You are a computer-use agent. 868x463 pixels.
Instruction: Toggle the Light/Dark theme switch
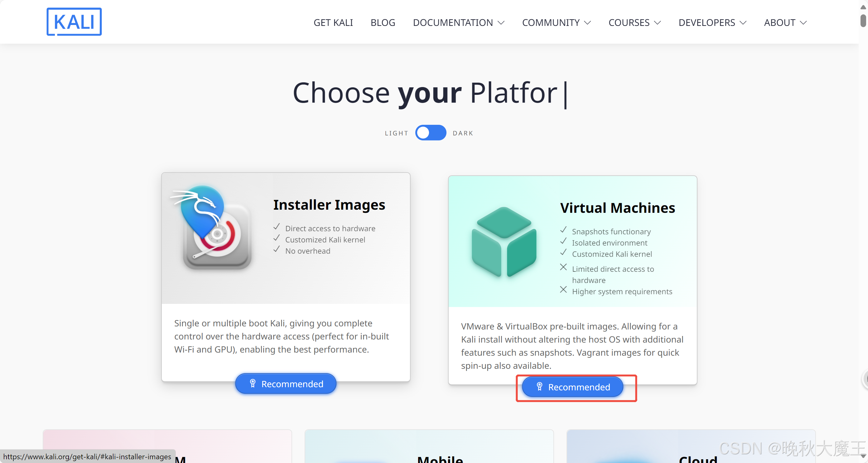click(x=430, y=133)
